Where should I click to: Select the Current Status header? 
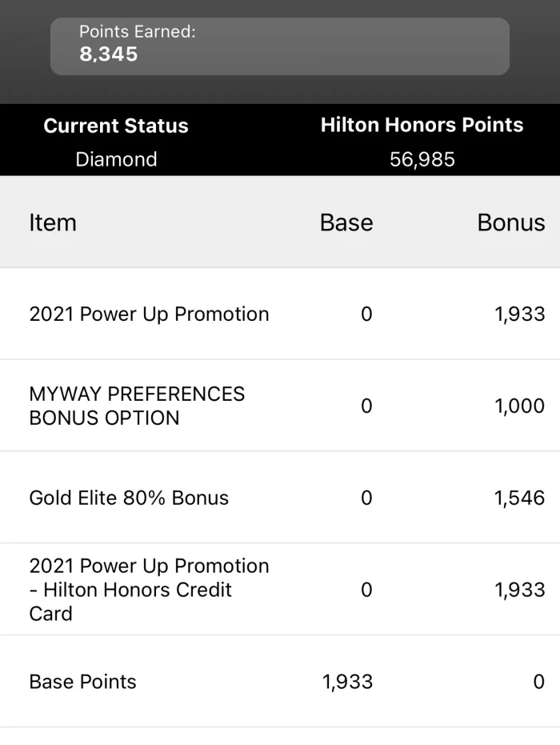116,126
